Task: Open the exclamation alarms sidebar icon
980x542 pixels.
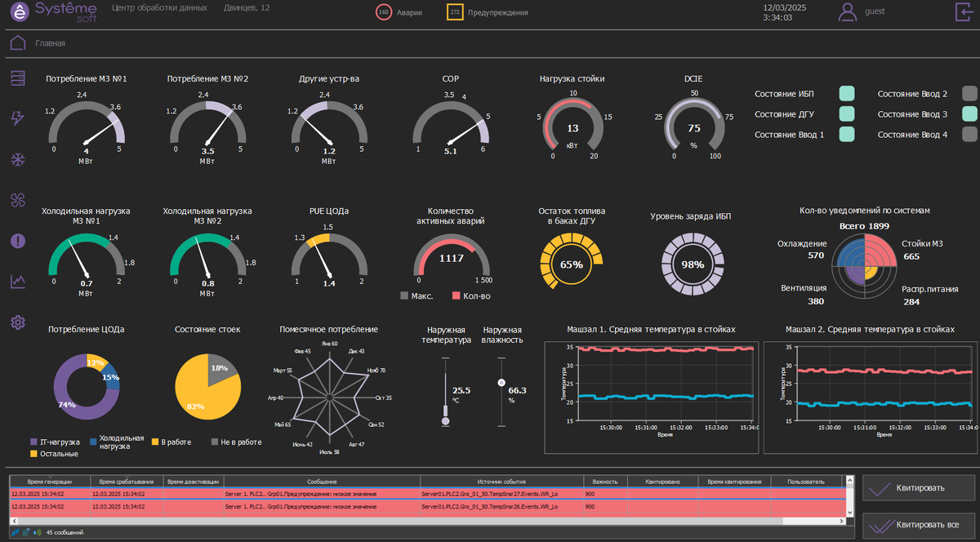Action: pyautogui.click(x=18, y=241)
